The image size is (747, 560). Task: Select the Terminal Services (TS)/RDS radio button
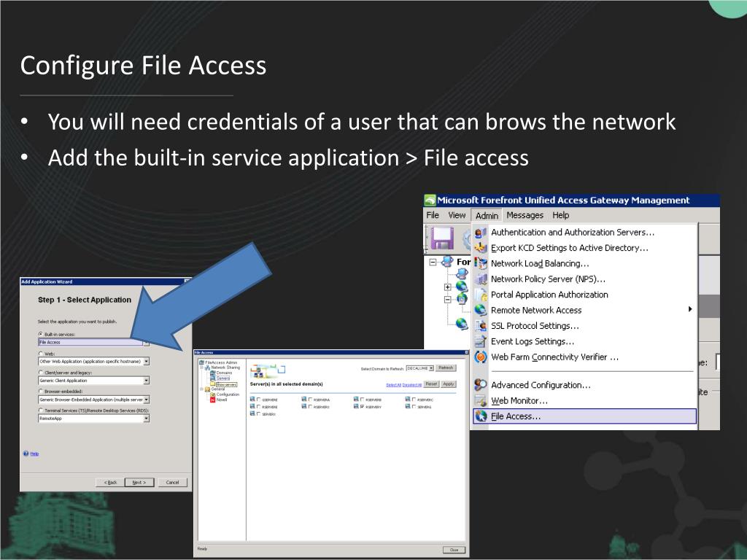click(41, 411)
